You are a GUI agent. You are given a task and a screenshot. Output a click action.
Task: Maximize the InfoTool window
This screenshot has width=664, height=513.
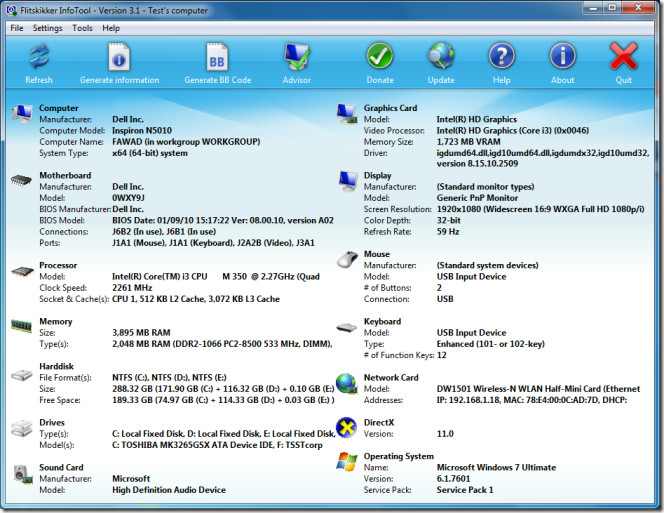pyautogui.click(x=611, y=8)
